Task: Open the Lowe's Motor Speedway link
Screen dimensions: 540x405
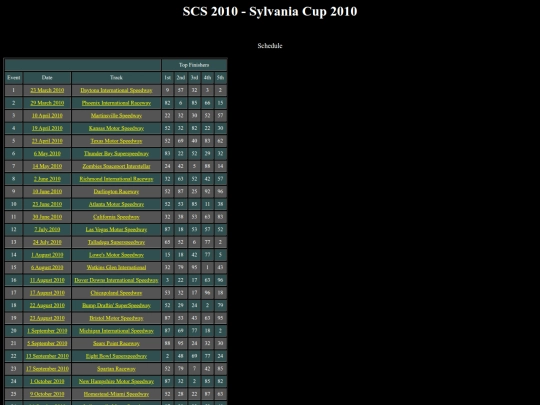Action: pyautogui.click(x=116, y=255)
